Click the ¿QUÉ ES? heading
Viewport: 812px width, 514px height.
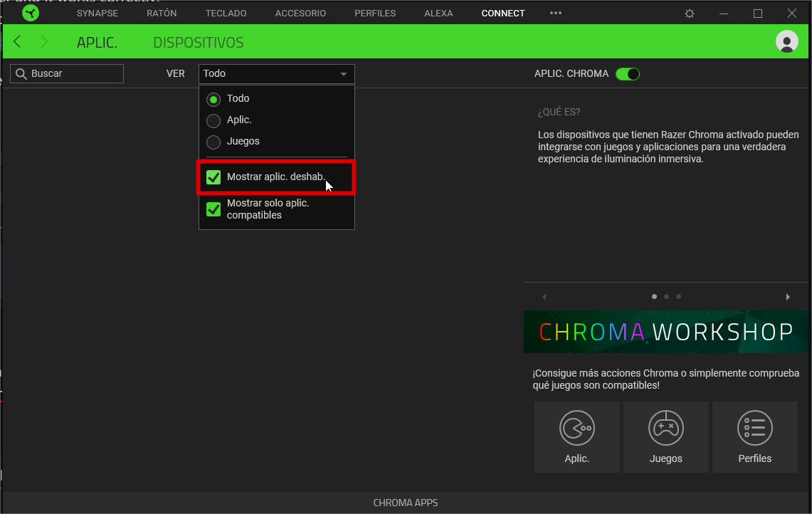[x=559, y=112]
